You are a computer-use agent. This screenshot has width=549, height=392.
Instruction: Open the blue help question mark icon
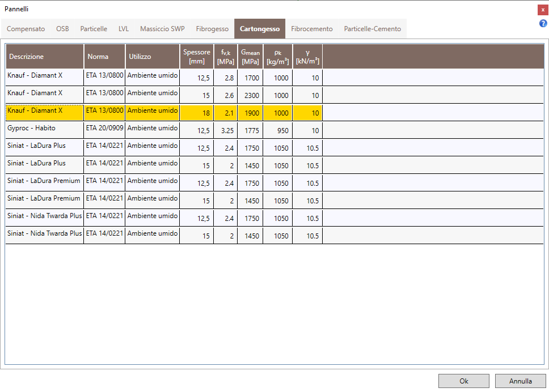pyautogui.click(x=543, y=23)
